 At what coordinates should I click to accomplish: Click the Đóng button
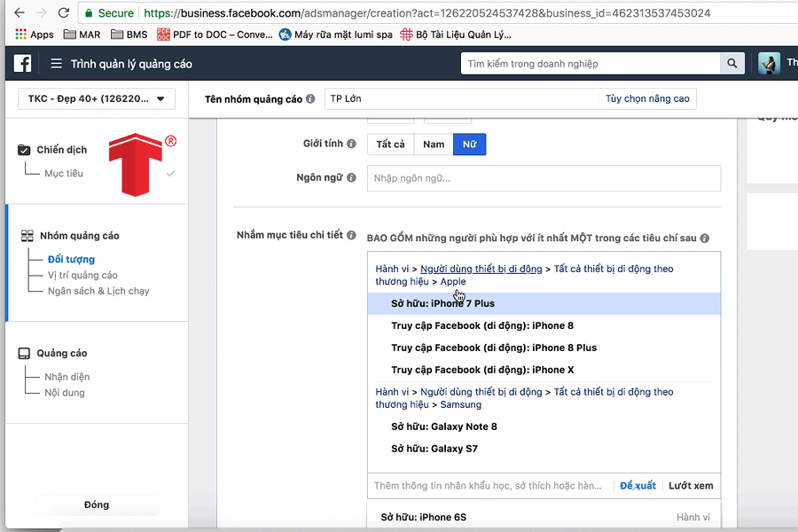coord(96,505)
